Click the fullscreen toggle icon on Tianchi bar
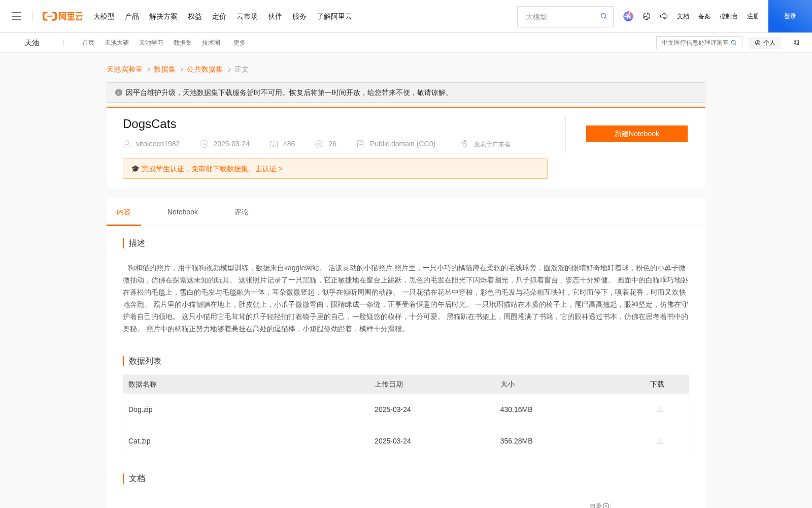The width and height of the screenshot is (812, 508). pos(797,43)
